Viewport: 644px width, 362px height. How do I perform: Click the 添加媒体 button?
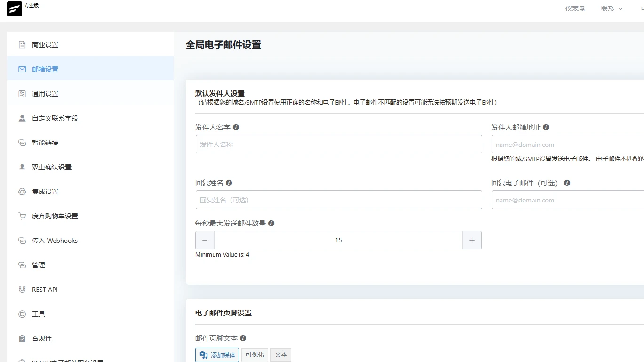tap(217, 354)
